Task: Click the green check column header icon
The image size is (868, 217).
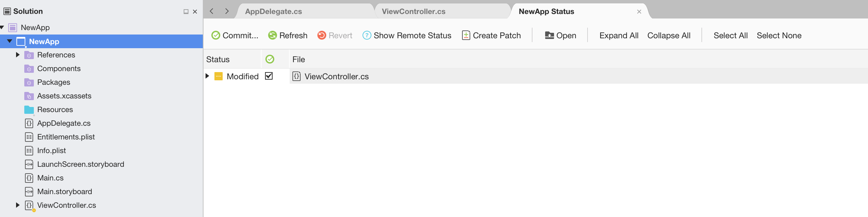Action: (270, 59)
